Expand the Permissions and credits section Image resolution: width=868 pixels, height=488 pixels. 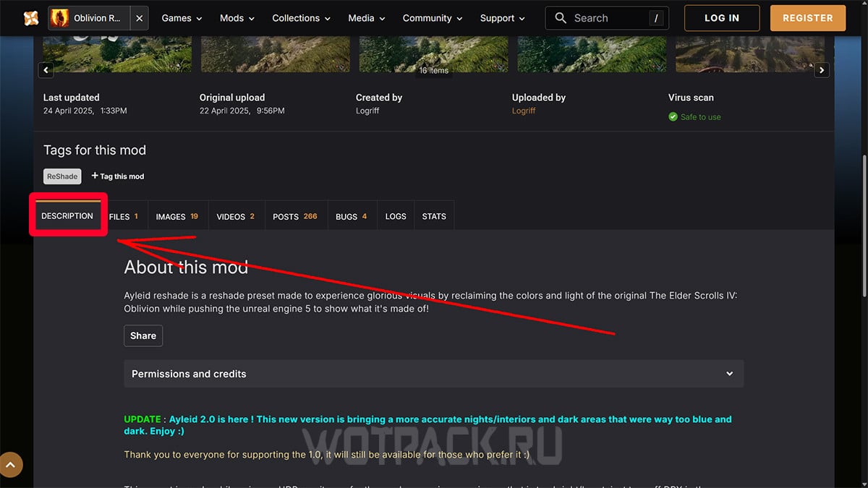tap(433, 374)
